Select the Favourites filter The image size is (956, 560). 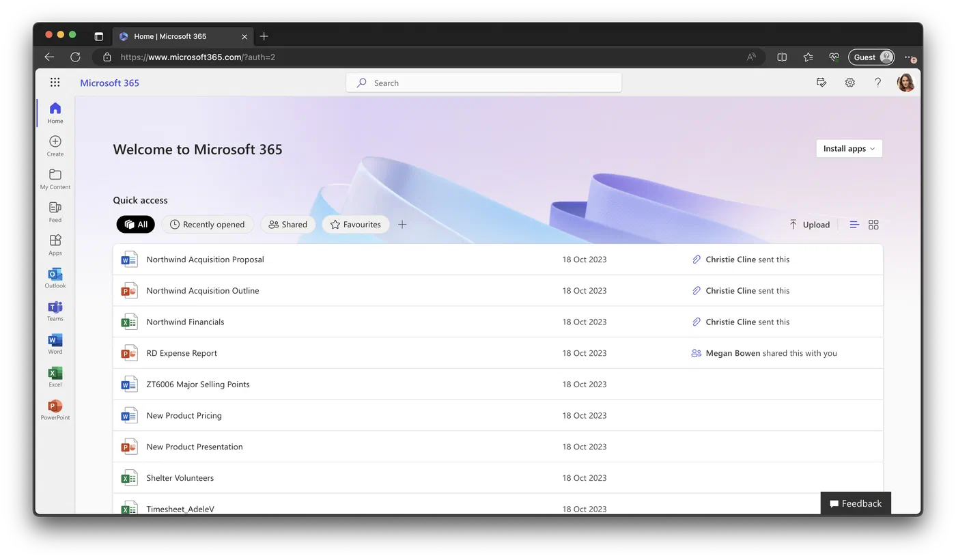pos(355,224)
